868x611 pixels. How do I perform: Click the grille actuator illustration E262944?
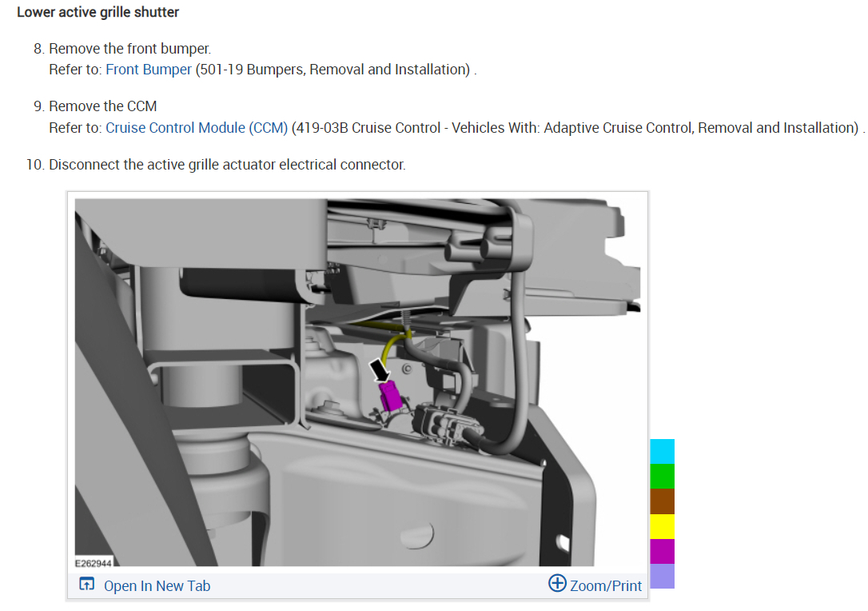click(x=357, y=382)
